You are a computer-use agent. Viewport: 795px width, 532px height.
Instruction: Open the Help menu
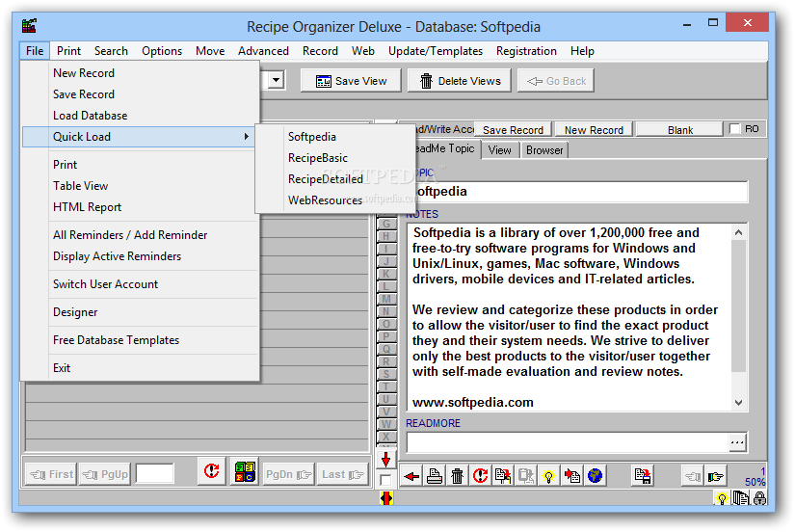582,51
